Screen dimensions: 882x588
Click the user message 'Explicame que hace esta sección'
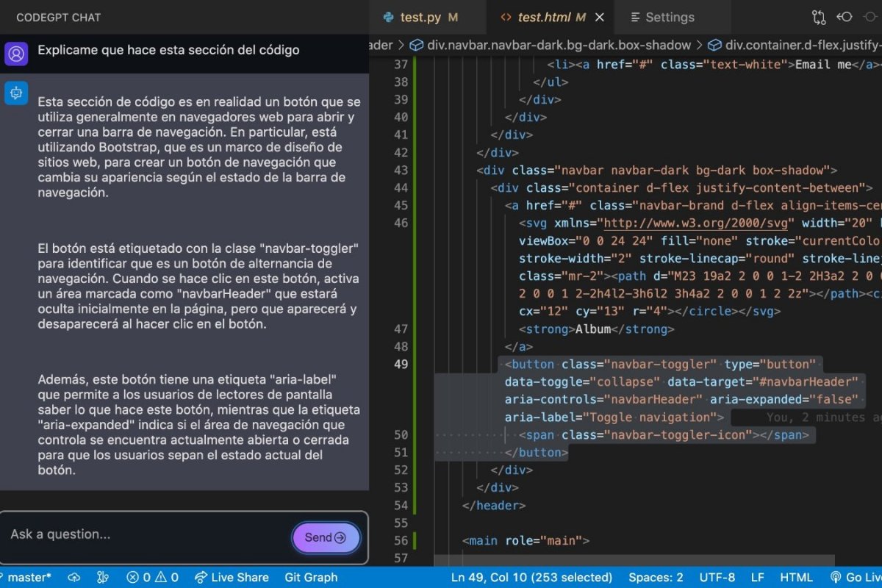click(x=168, y=50)
